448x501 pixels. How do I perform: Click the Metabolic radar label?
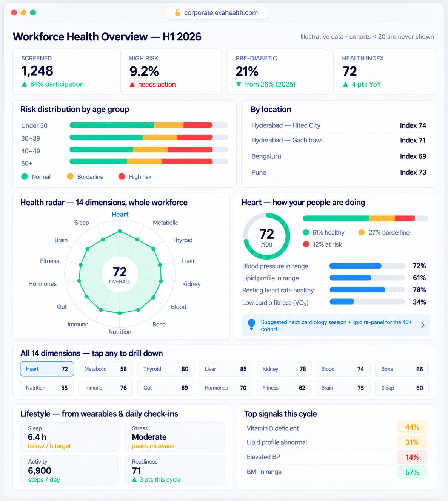click(165, 223)
